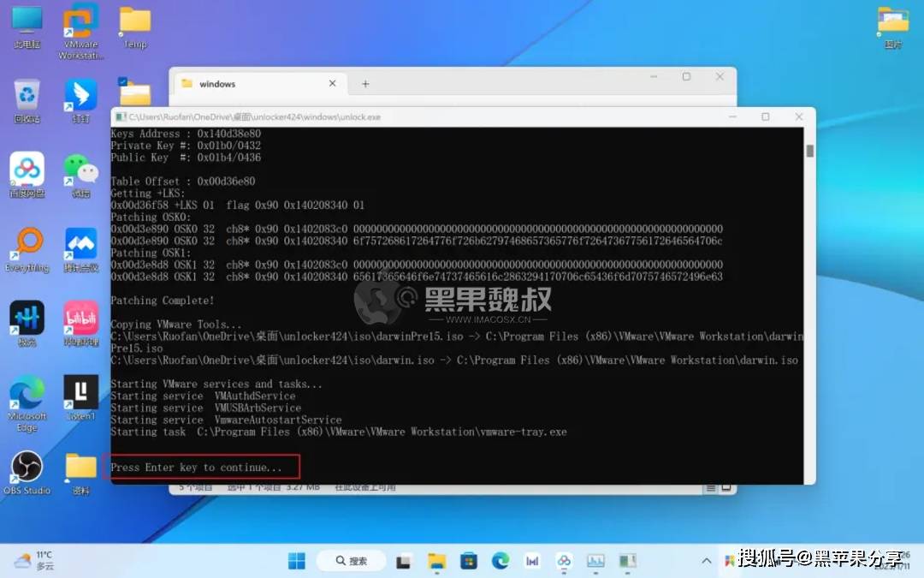Launch the blue equalizer app shortcut
Screen dimensions: 924x578
(x=27, y=324)
